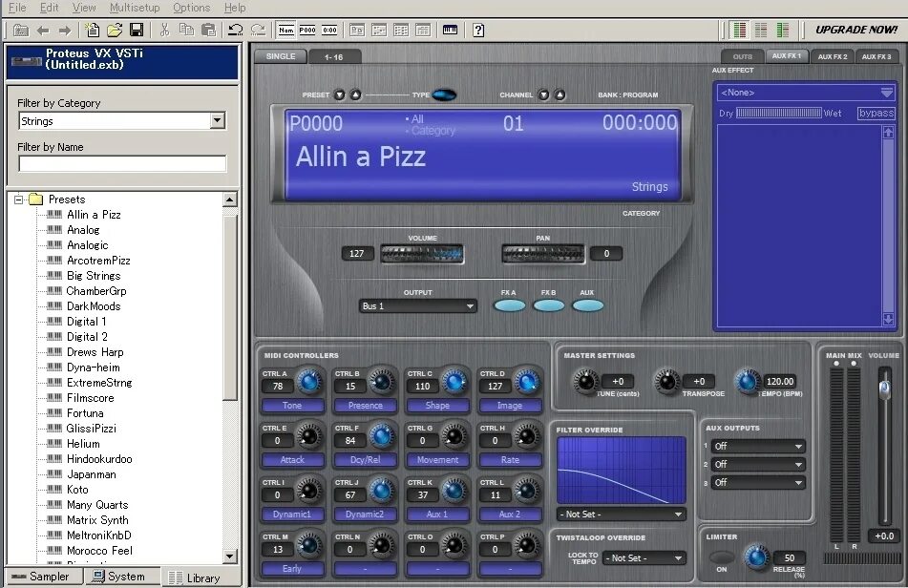The width and height of the screenshot is (908, 588).
Task: Open the OUTPUT Bus 1 dropdown
Action: 417,306
